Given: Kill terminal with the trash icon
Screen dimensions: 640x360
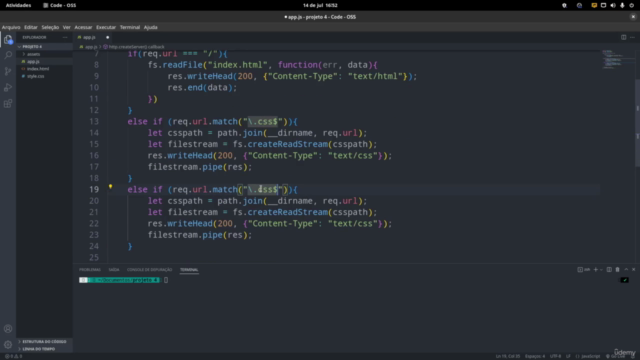Looking at the screenshot, I should (x=618, y=269).
